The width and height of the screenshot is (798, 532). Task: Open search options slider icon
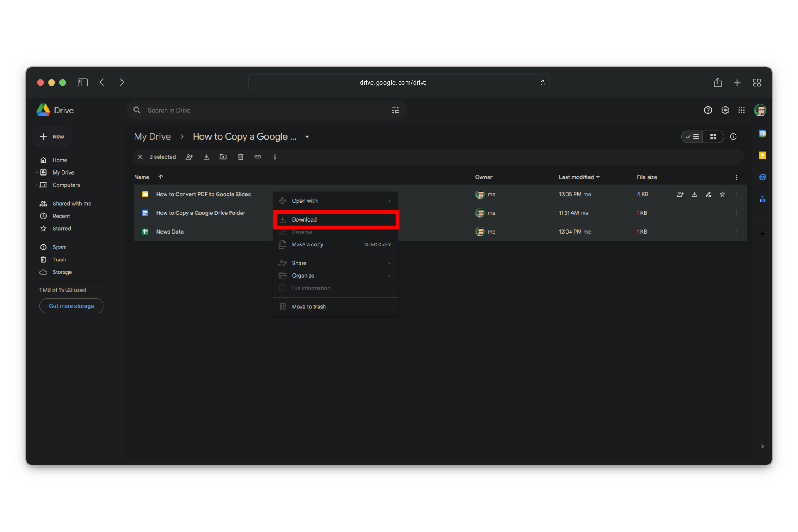tap(395, 110)
